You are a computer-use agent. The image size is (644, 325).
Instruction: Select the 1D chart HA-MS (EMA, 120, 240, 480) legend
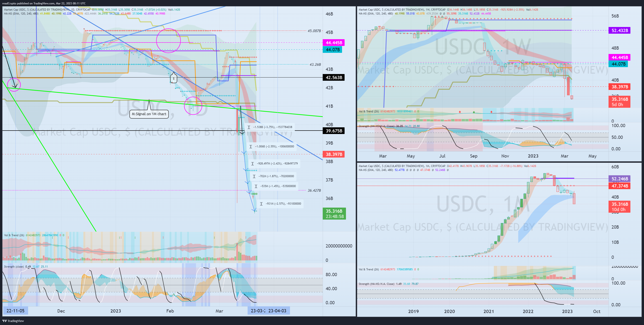21,14
